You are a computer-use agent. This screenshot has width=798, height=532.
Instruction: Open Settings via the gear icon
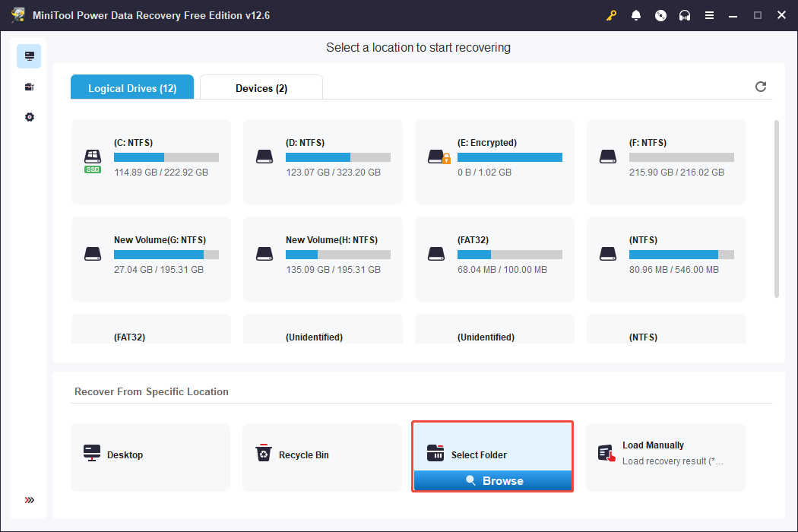tap(29, 116)
